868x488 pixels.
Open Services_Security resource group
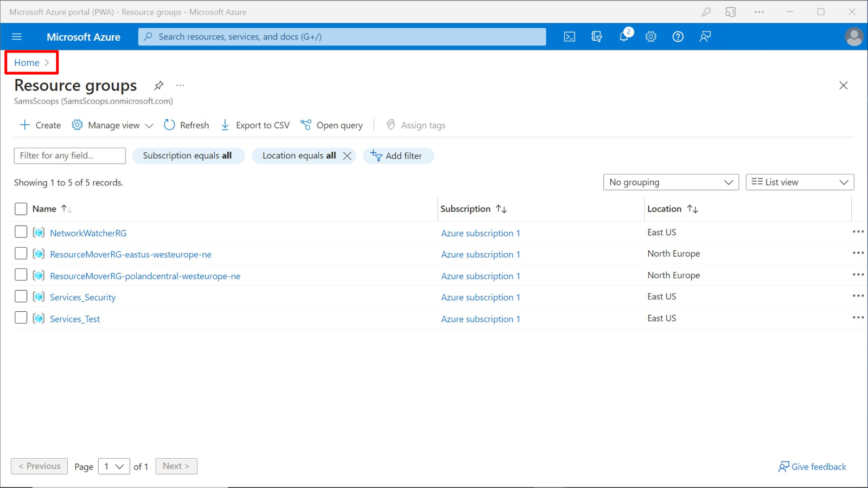click(82, 297)
